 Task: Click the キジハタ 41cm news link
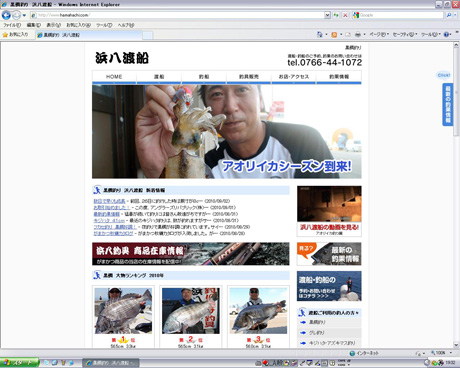pyautogui.click(x=109, y=220)
